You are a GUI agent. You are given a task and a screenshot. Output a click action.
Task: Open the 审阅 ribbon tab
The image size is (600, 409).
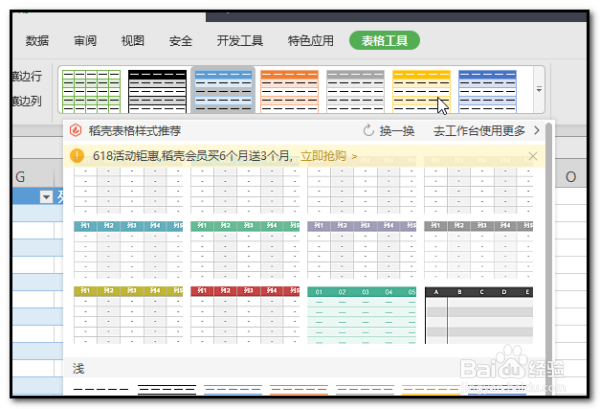[85, 41]
